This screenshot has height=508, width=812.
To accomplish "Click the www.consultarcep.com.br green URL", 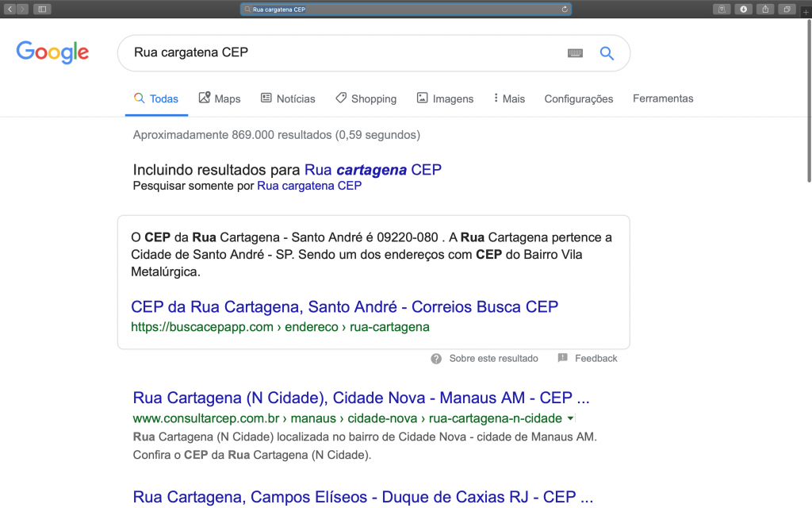I will pyautogui.click(x=347, y=418).
